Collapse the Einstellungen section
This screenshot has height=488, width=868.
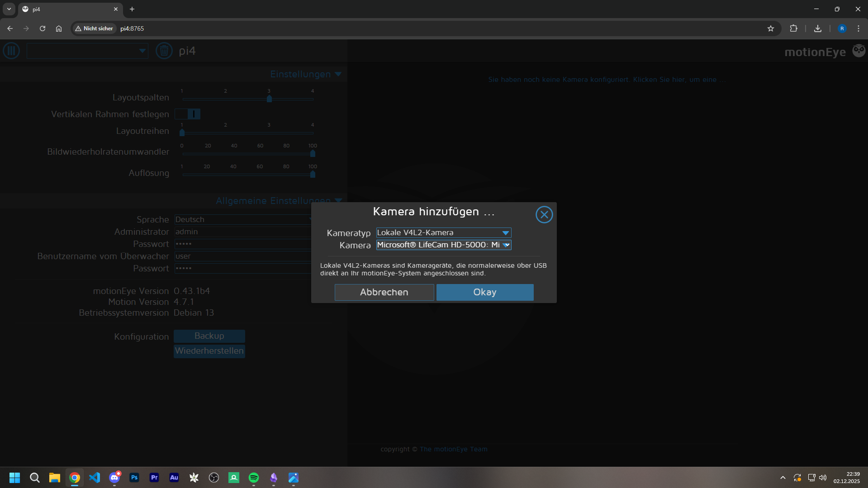pyautogui.click(x=338, y=74)
